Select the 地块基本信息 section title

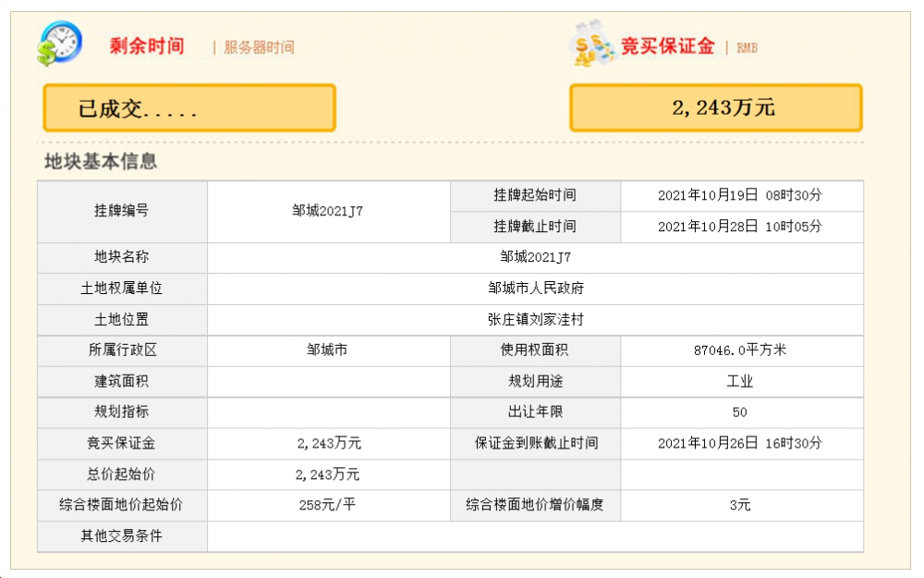click(101, 161)
